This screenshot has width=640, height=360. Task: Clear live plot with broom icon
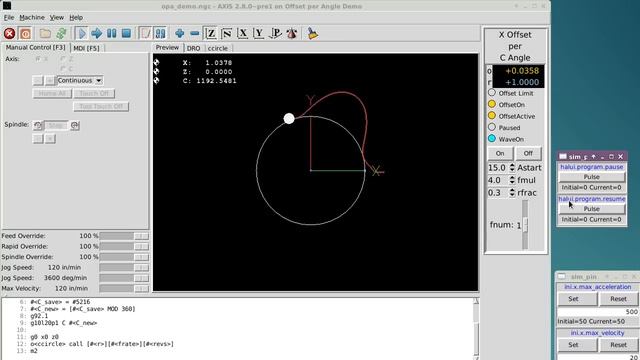[x=312, y=33]
